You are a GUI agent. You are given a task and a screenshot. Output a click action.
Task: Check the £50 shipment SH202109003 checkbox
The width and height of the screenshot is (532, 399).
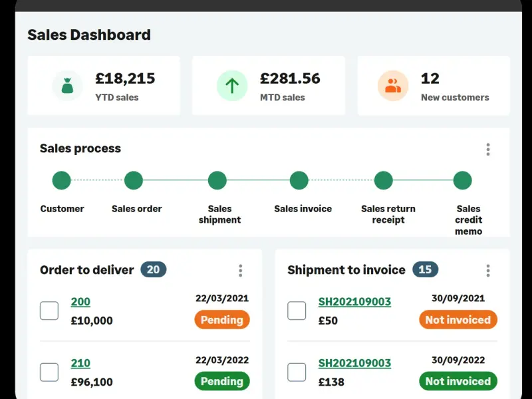(x=297, y=311)
